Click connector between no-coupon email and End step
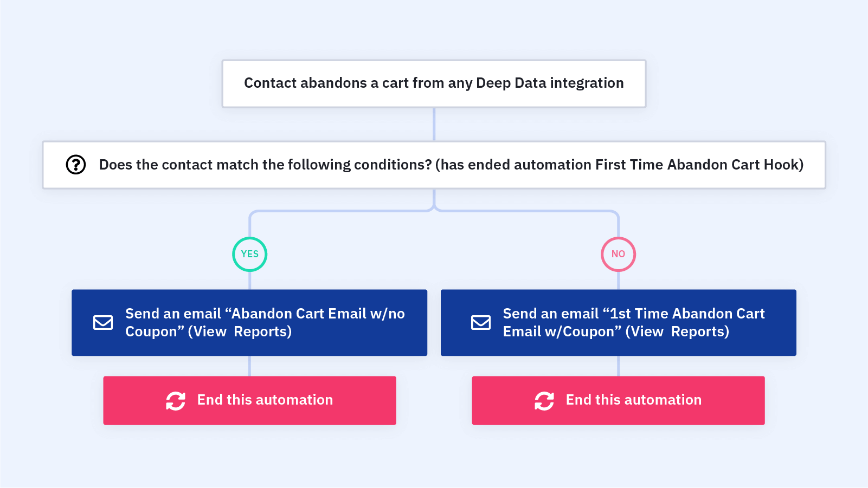868x488 pixels. pos(249,366)
